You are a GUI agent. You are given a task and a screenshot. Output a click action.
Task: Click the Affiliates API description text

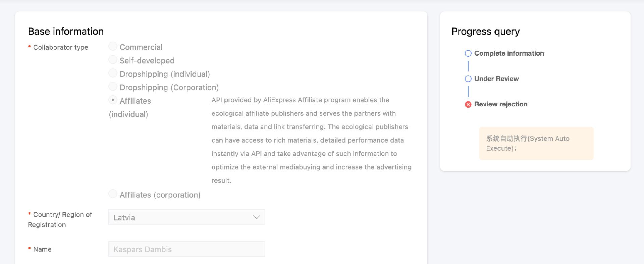pyautogui.click(x=311, y=140)
